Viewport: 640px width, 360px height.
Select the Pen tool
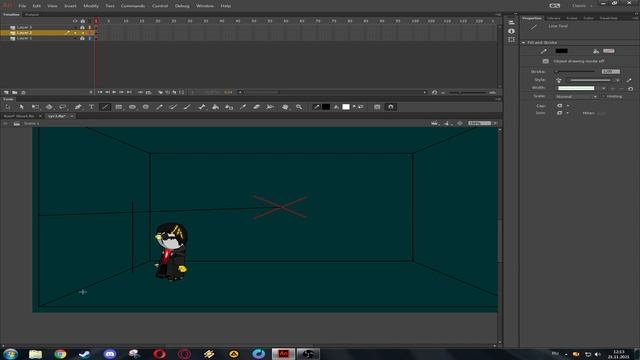pyautogui.click(x=78, y=107)
